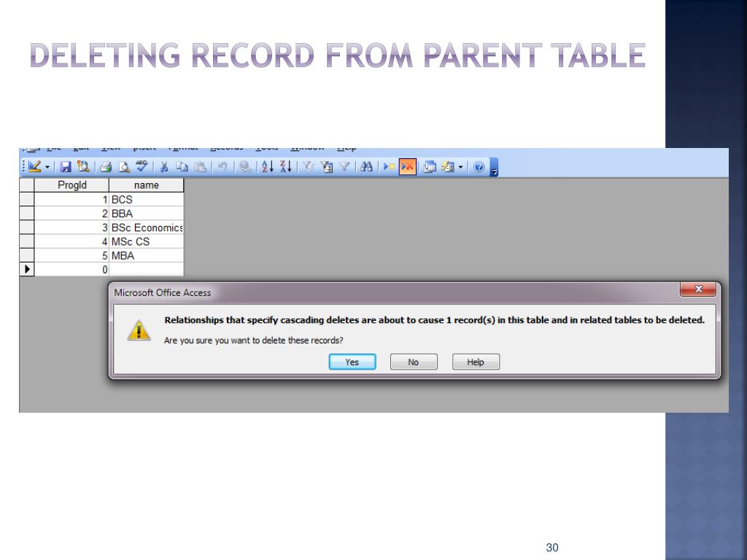Run the Spelling check icon
This screenshot has width=747, height=560.
(142, 166)
